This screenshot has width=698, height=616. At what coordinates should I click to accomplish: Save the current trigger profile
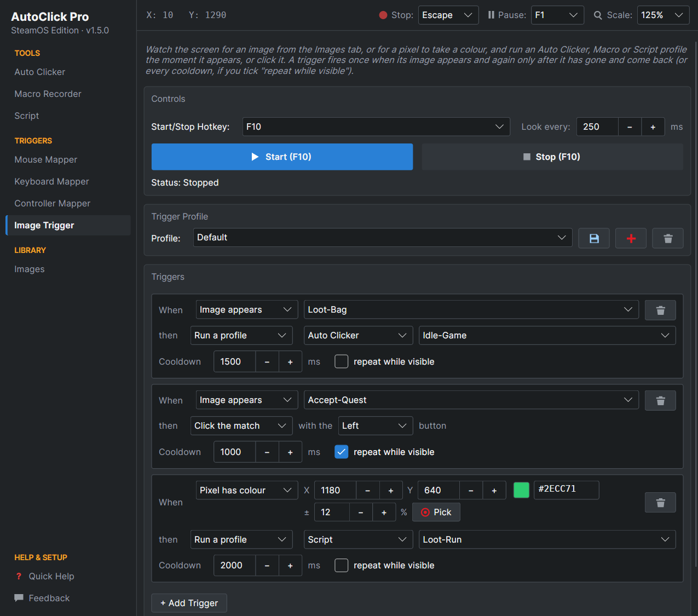(594, 238)
